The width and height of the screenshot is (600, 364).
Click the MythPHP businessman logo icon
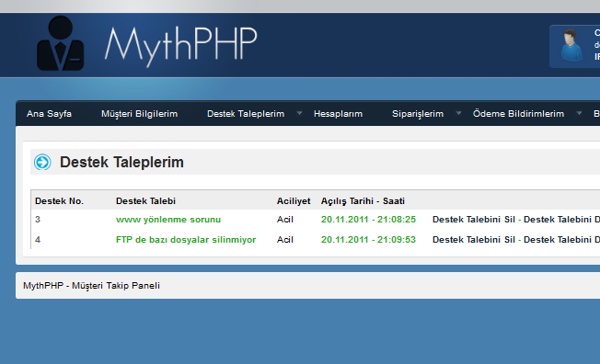pos(60,43)
